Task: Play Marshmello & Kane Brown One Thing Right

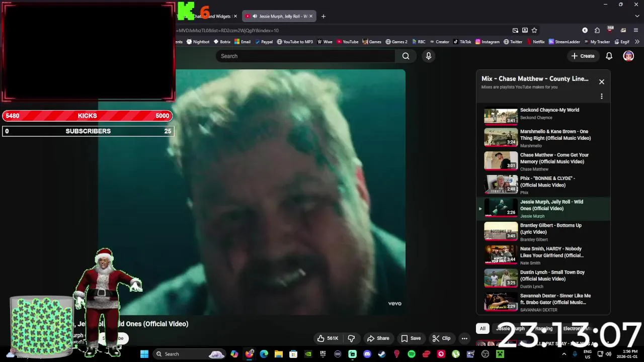Action: point(543,137)
